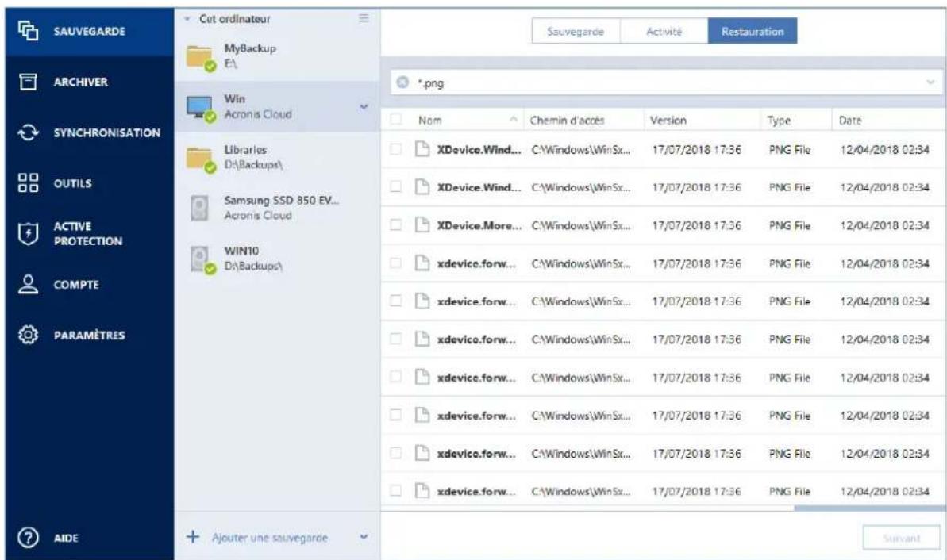Click the Version column header
Screen dimensions: 947x560
668,120
